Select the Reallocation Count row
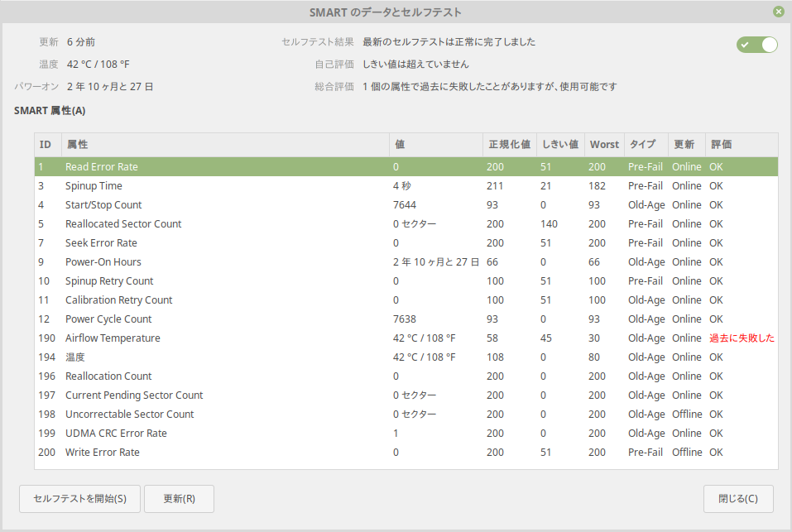The image size is (792, 532). pos(406,376)
